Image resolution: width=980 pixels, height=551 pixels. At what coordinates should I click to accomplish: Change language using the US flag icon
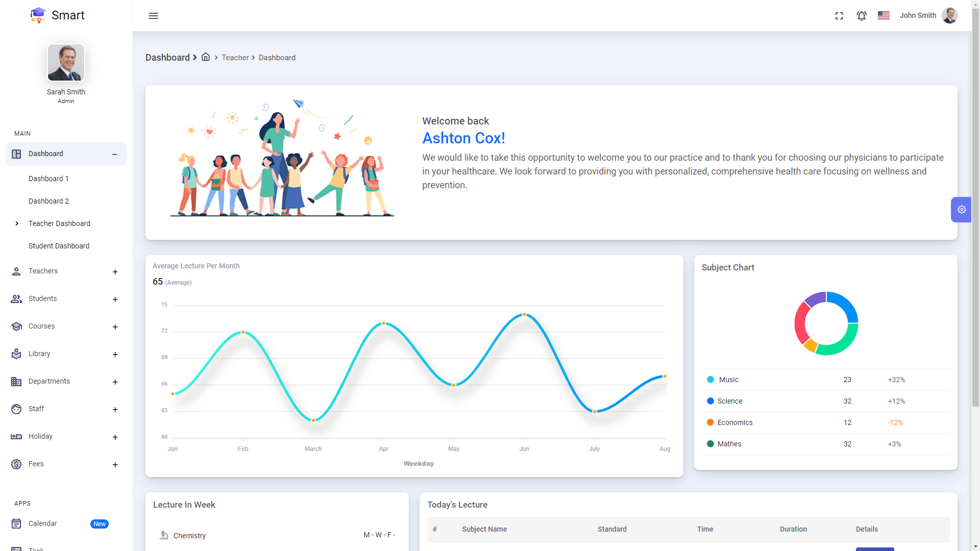coord(884,15)
